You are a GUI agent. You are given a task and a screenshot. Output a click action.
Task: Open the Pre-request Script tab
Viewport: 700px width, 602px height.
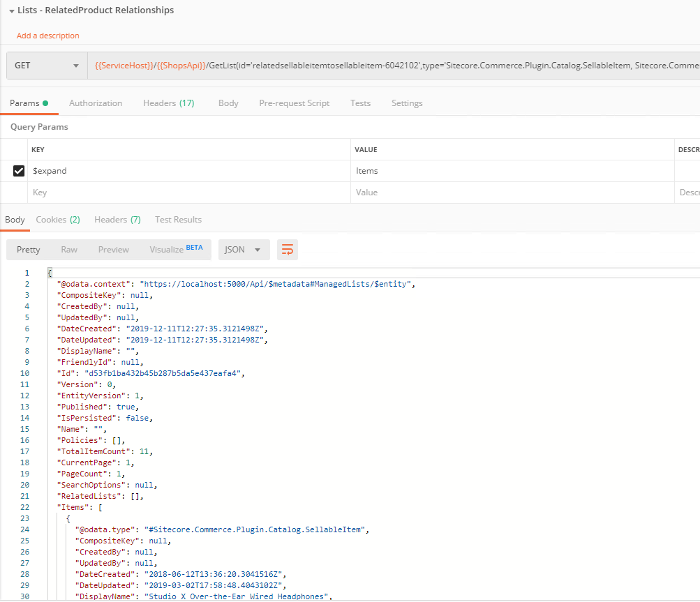295,103
